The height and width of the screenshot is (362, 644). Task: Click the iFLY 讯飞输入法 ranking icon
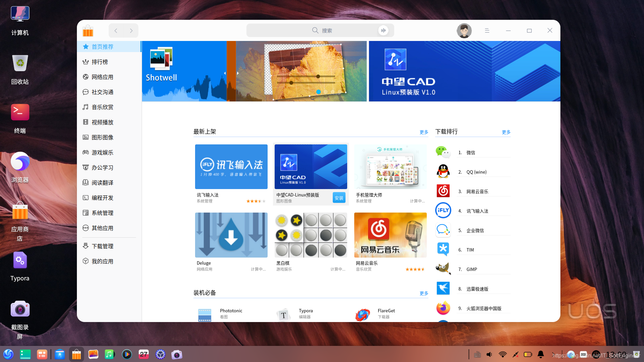(x=443, y=211)
